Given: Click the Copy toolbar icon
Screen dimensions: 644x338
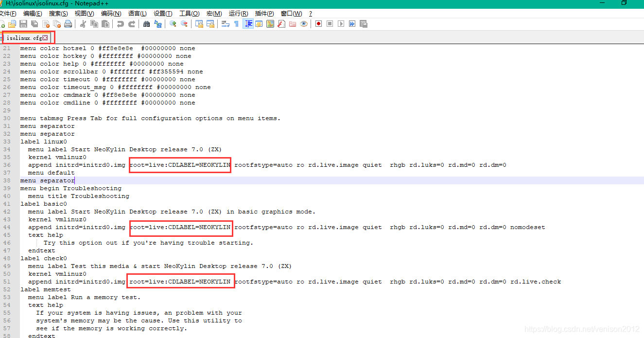Looking at the screenshot, I should click(94, 24).
